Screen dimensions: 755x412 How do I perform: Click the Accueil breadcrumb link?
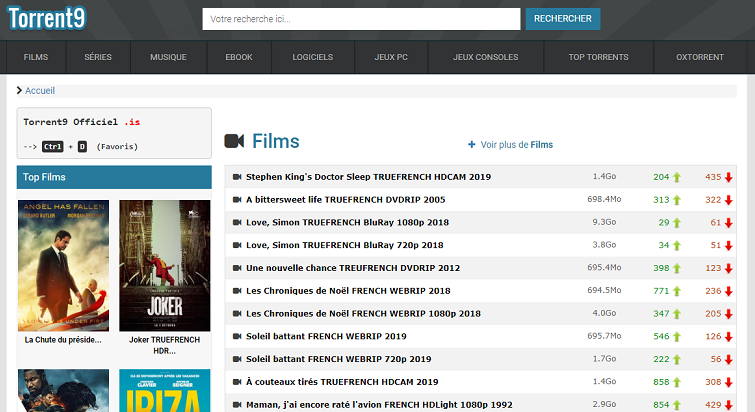pyautogui.click(x=39, y=90)
